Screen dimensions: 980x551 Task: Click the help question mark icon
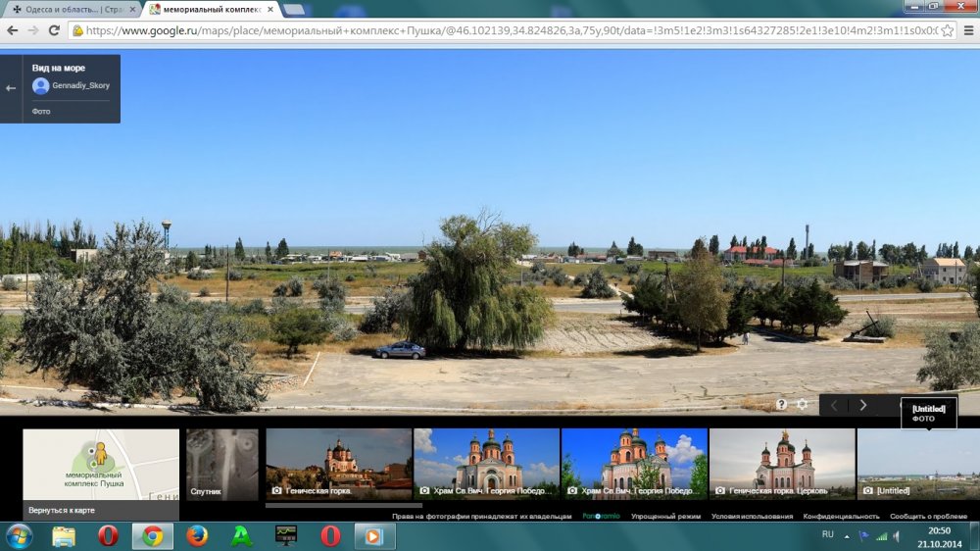(x=781, y=404)
